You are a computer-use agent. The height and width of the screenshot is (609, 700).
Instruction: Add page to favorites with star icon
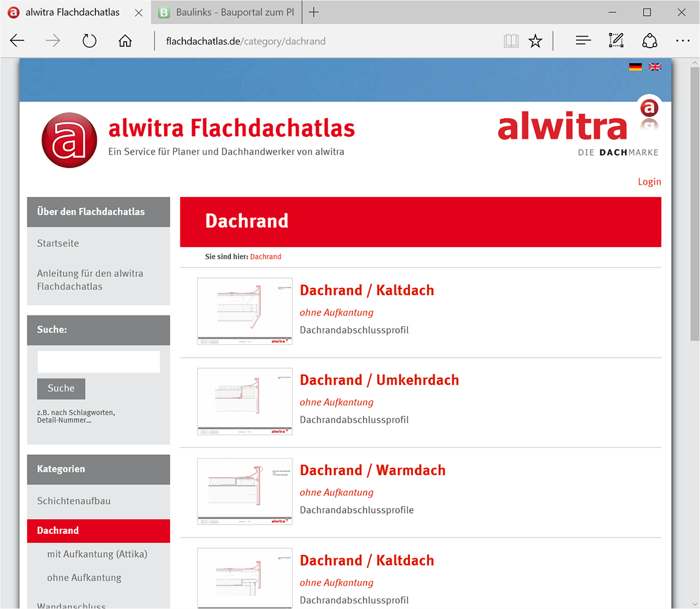(x=535, y=41)
